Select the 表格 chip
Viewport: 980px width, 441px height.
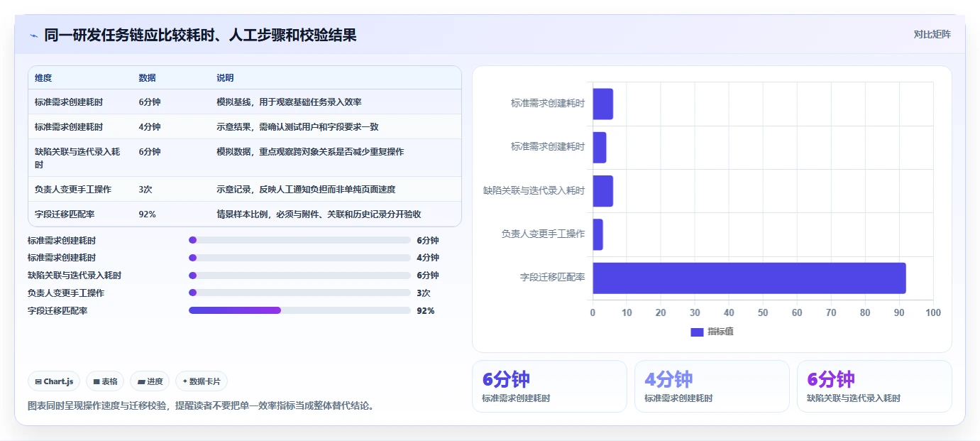click(x=105, y=381)
